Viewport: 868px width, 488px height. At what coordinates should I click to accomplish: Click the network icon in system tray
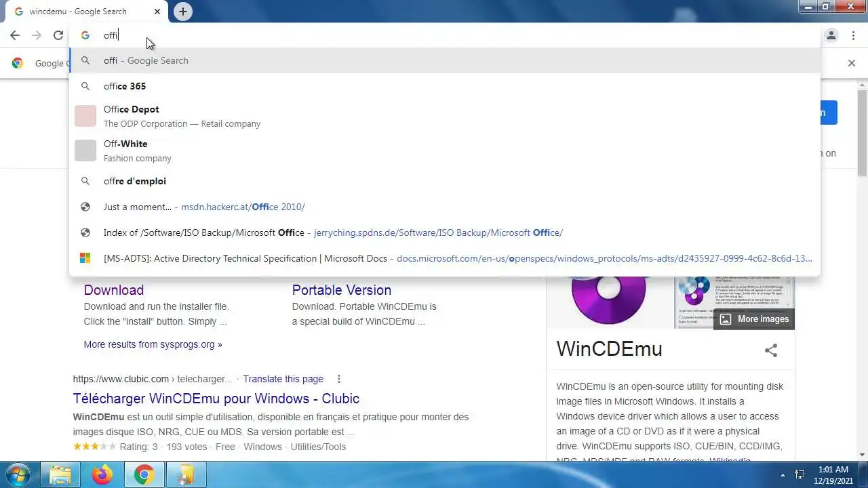pyautogui.click(x=800, y=475)
